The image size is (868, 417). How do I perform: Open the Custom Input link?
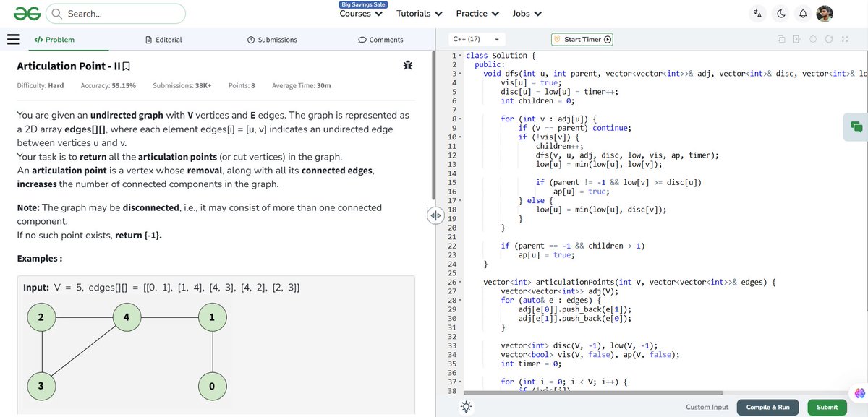point(707,408)
